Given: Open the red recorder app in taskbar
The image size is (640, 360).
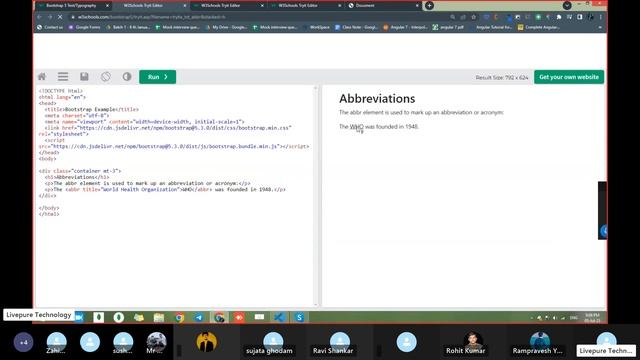Looking at the screenshot, I should tap(240, 317).
